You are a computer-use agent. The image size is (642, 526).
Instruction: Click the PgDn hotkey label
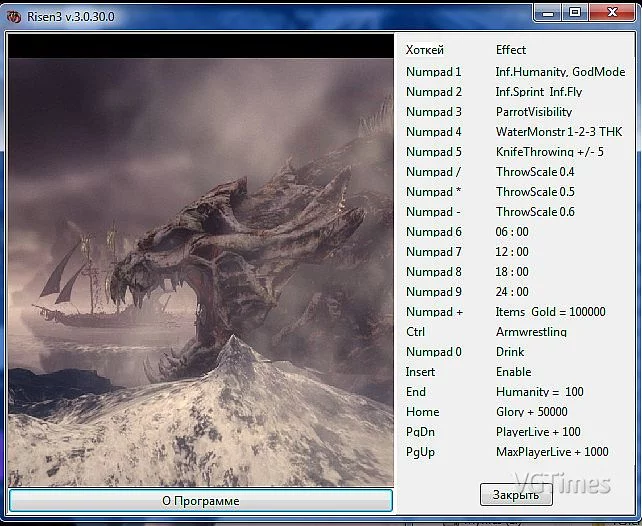420,432
